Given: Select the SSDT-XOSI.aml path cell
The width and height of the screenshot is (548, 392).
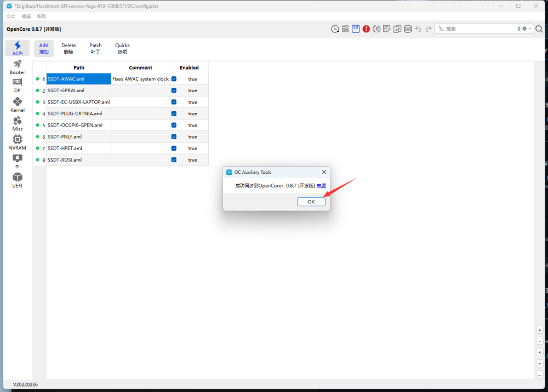Looking at the screenshot, I should click(78, 160).
